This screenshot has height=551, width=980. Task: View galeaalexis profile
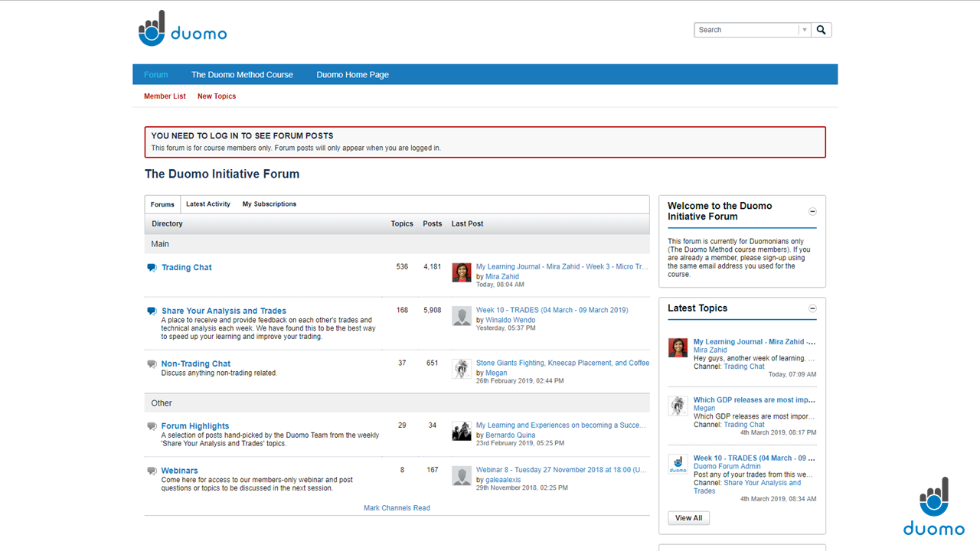click(x=503, y=480)
